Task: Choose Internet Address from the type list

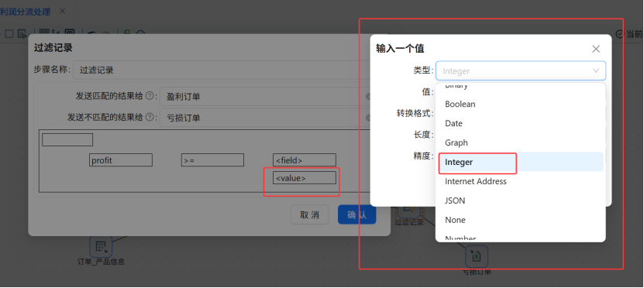Action: click(x=520, y=181)
